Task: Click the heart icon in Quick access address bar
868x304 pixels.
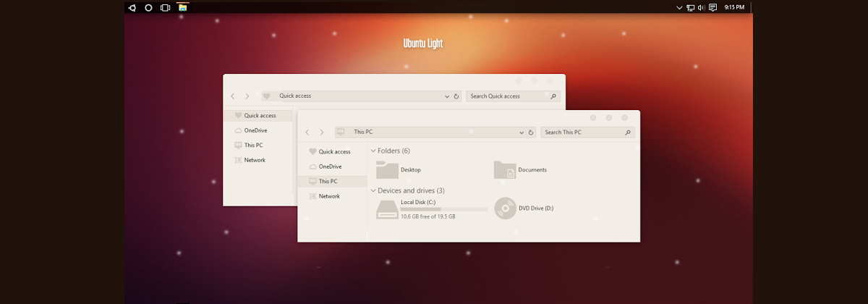Action: 266,96
